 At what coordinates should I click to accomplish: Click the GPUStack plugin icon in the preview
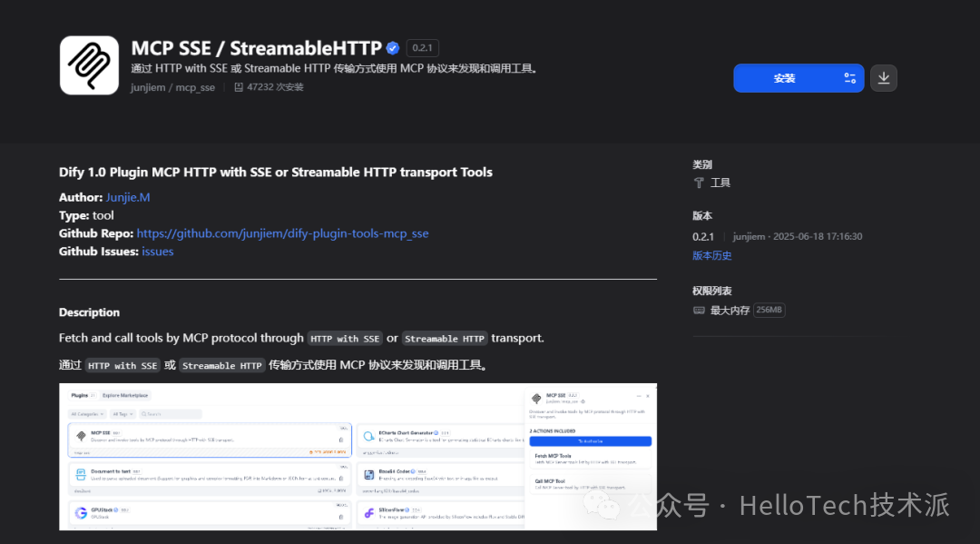click(81, 511)
